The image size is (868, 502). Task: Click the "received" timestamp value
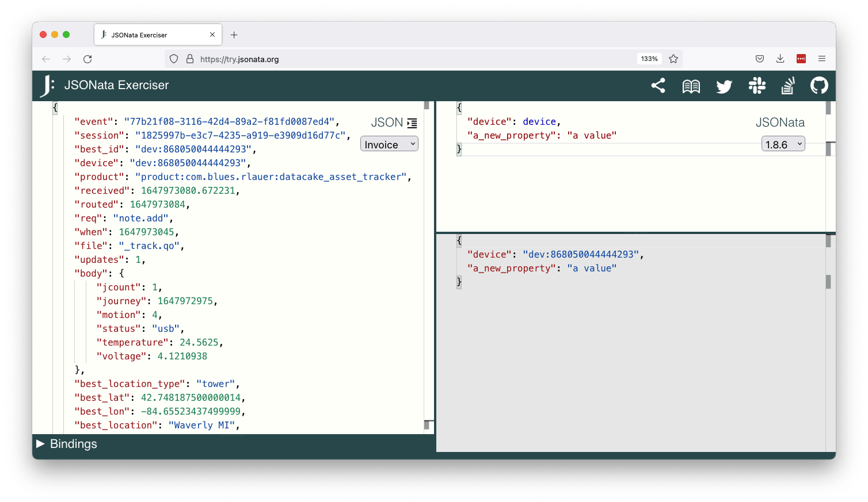point(188,190)
